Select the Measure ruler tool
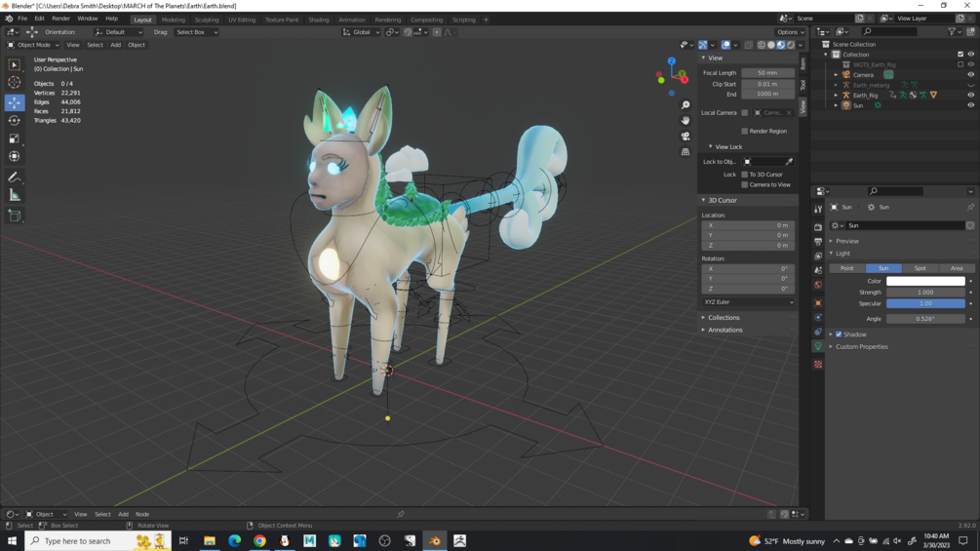 15,196
